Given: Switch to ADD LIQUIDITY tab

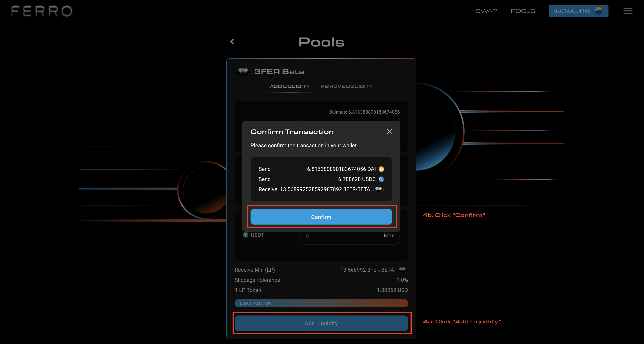Looking at the screenshot, I should click(290, 86).
